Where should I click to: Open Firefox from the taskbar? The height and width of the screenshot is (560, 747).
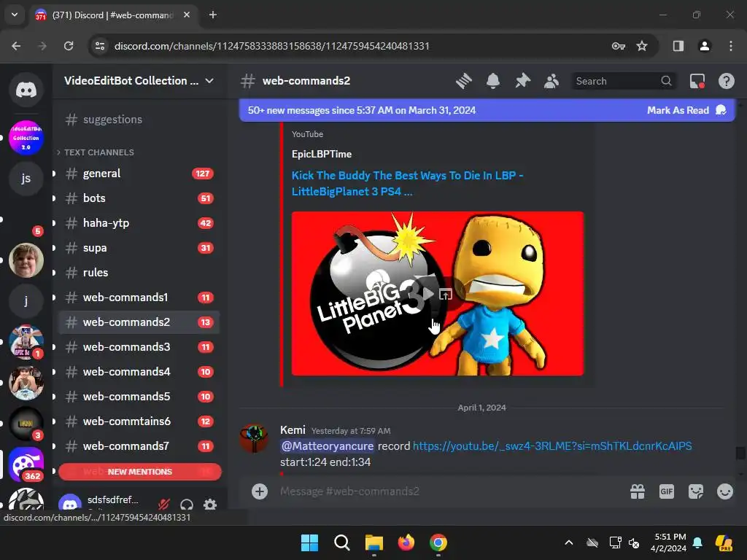406,542
